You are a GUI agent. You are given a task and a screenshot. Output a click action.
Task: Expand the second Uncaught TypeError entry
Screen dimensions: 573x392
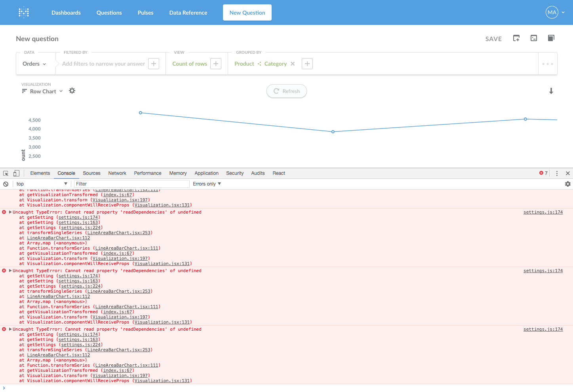click(10, 271)
